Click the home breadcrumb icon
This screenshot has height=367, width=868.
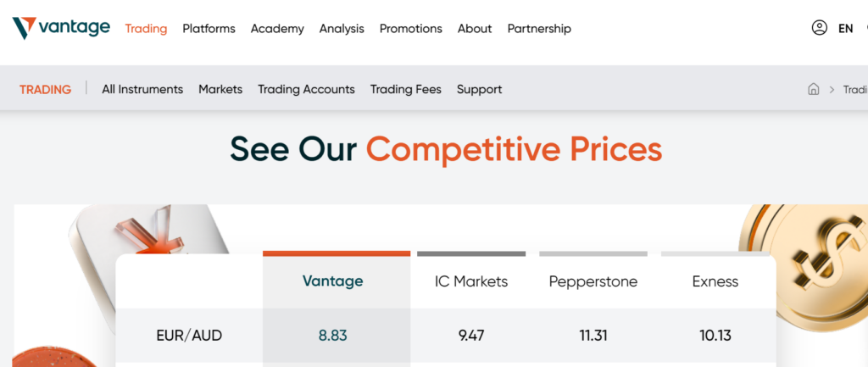click(814, 89)
